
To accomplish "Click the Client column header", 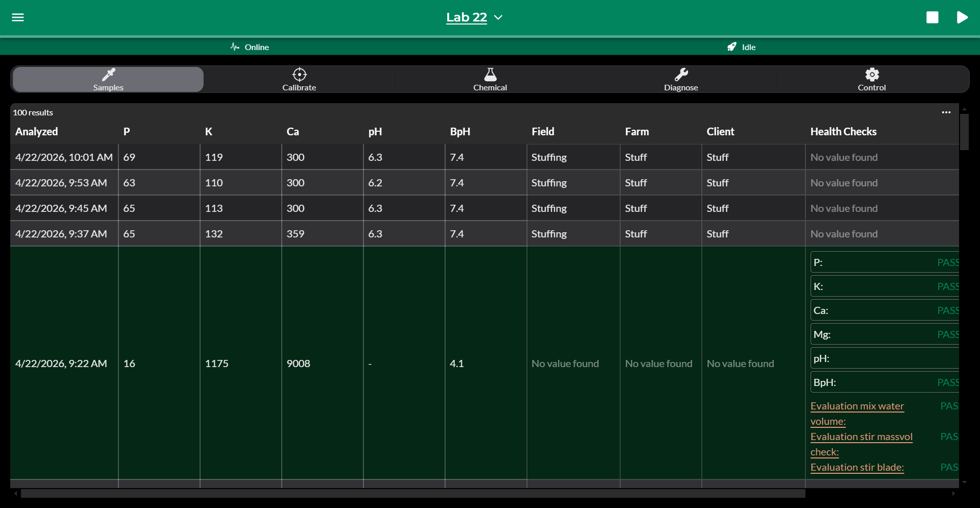I will 720,132.
